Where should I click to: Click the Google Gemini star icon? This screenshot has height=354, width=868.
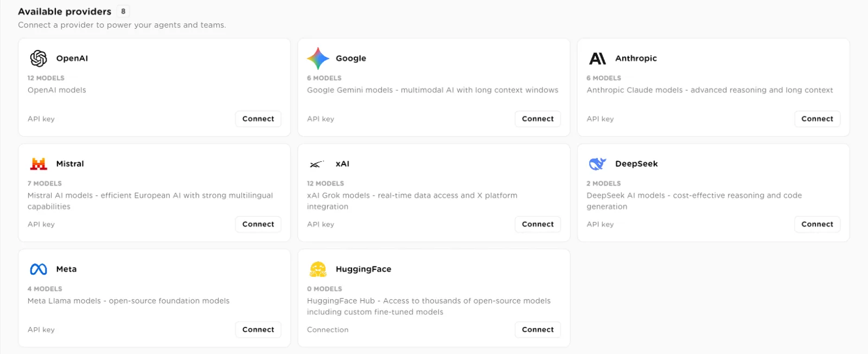click(318, 58)
